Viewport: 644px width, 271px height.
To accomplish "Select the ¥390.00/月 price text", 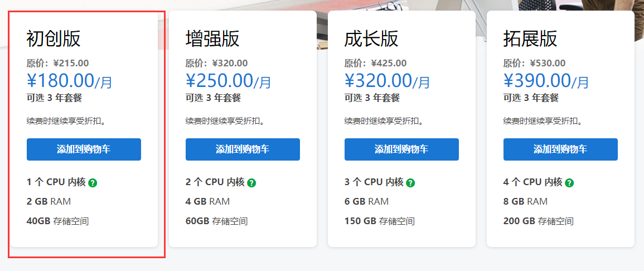I will (546, 81).
